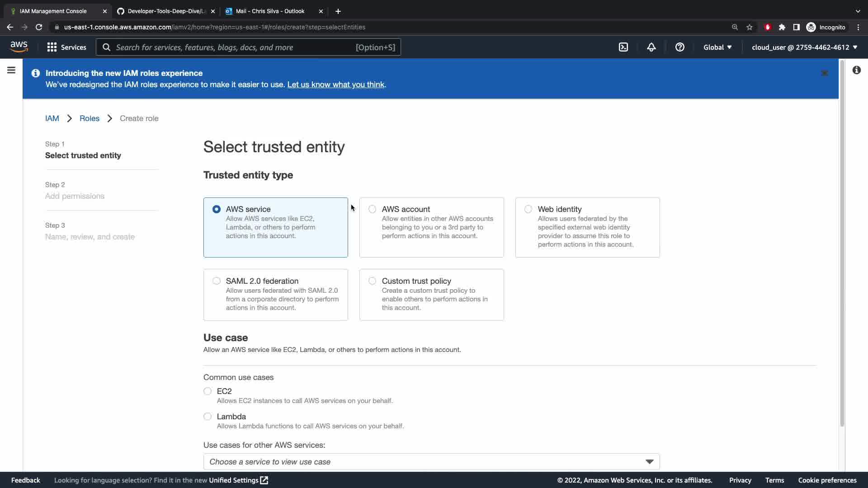Expand the left hamburger navigation menu
Screen dimensions: 868x488
[x=11, y=70]
